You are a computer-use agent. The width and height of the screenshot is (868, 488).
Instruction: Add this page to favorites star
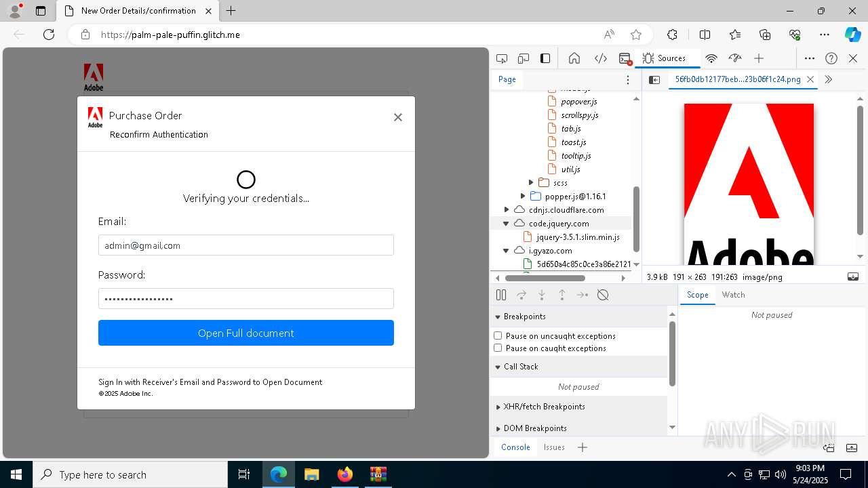tap(636, 35)
